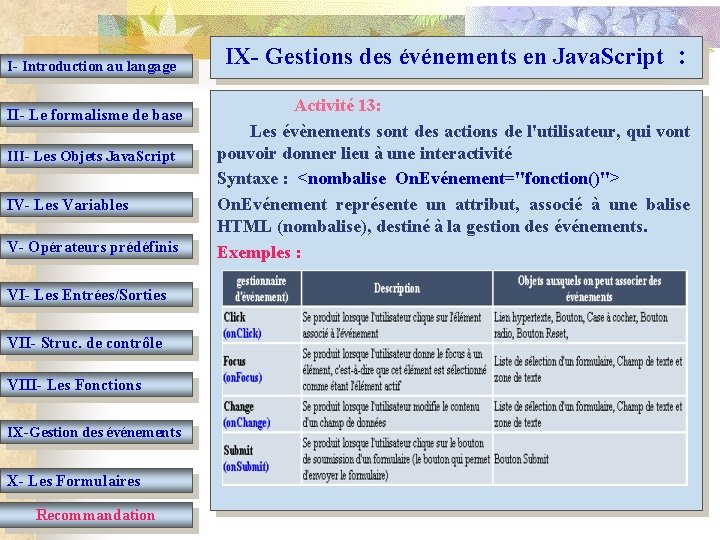
Task: Select the 'Activité 13:' heading
Action: tap(338, 105)
